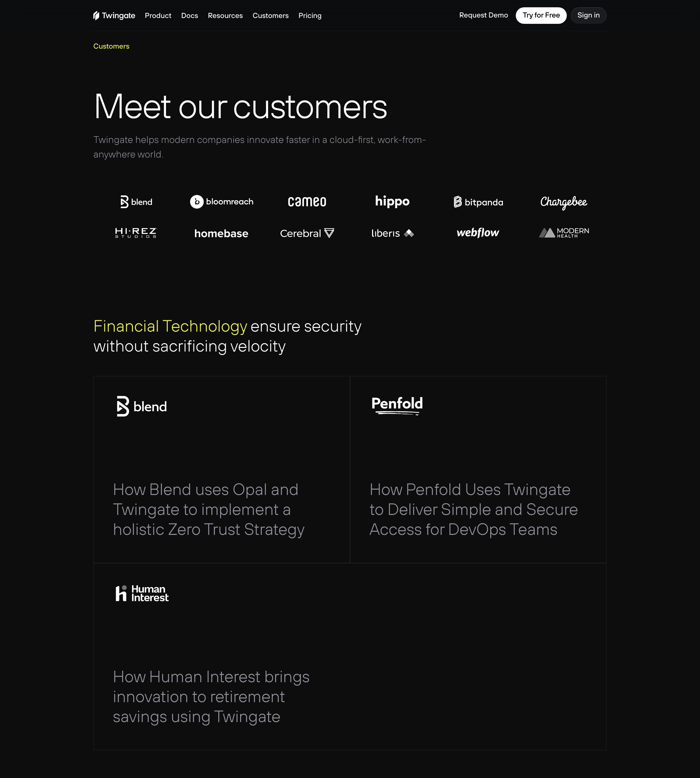The height and width of the screenshot is (778, 700).
Task: Click the Hi-Rez Studios logo
Action: pos(136,233)
